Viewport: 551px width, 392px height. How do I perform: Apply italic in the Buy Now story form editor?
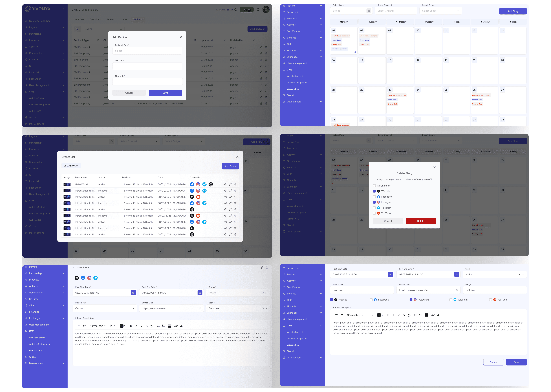[393, 315]
